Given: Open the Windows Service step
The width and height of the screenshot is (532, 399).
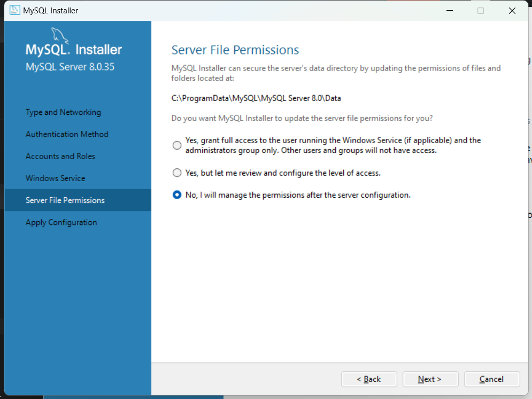Looking at the screenshot, I should [x=56, y=178].
